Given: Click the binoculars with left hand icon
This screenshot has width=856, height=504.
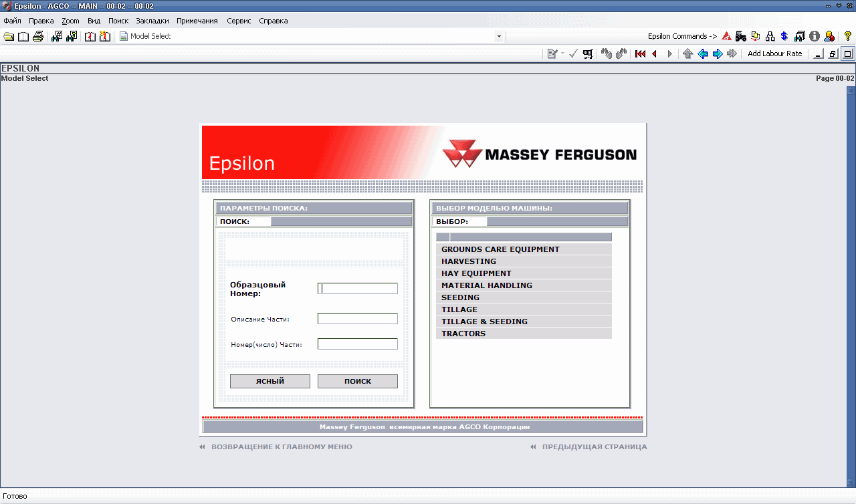Looking at the screenshot, I should 607,53.
